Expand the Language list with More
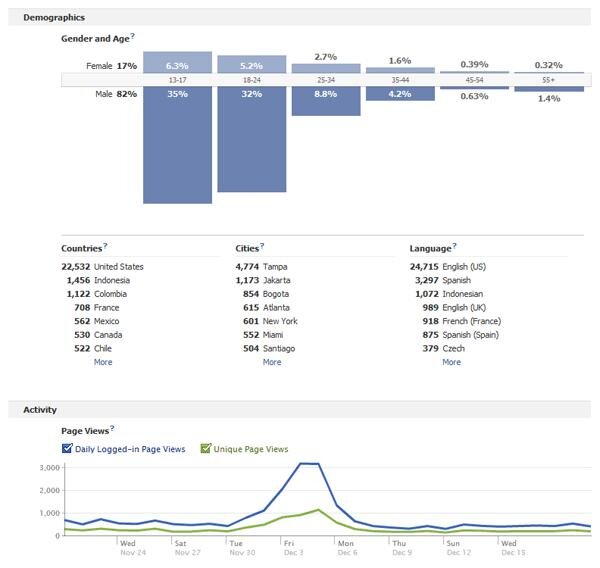 coord(452,362)
